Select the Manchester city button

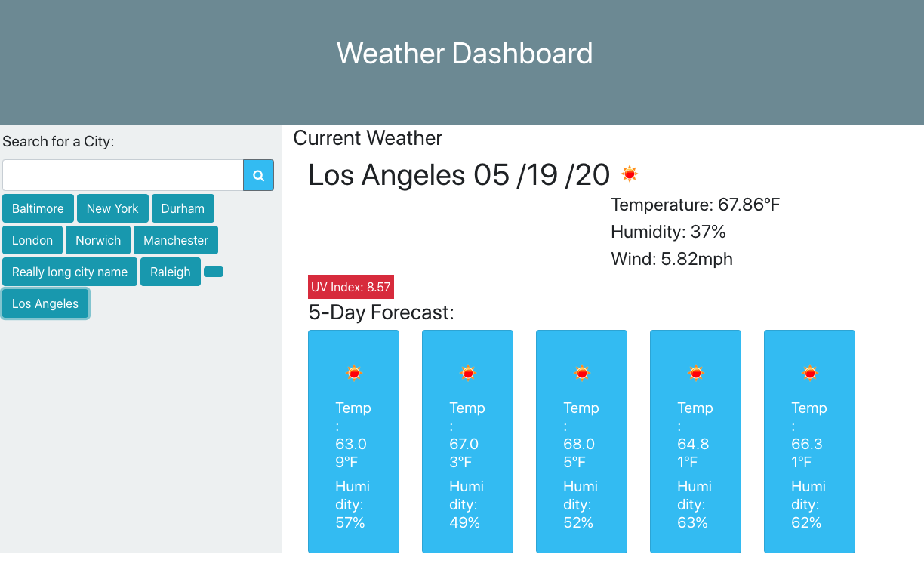176,240
